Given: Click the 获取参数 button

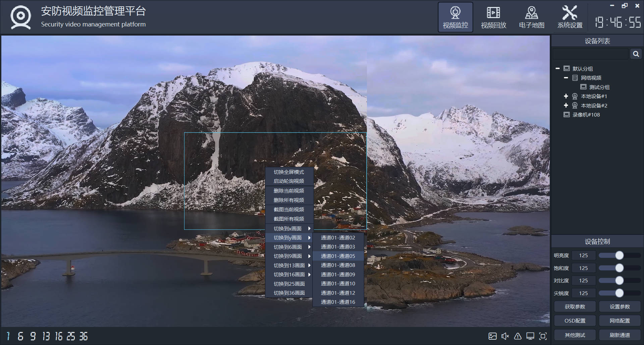Looking at the screenshot, I should pyautogui.click(x=575, y=306).
